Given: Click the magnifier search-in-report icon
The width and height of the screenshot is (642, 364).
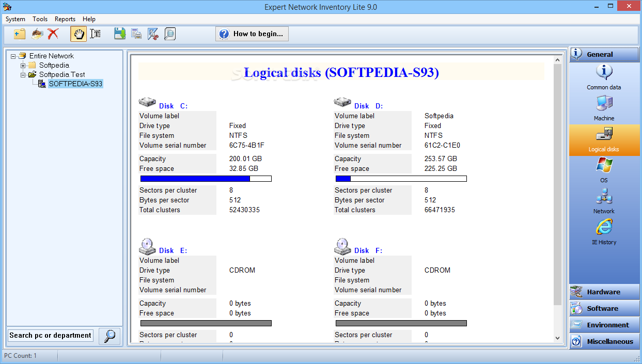Looking at the screenshot, I should click(x=169, y=34).
